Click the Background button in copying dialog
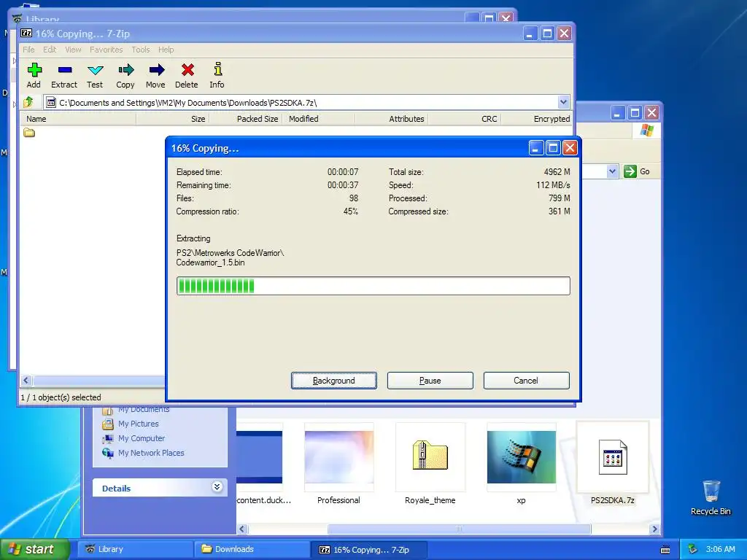The height and width of the screenshot is (560, 747). (334, 381)
